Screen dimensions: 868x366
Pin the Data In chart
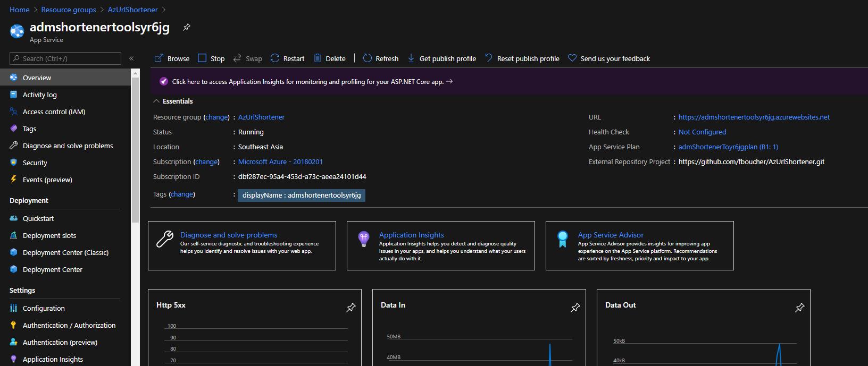[x=575, y=308]
